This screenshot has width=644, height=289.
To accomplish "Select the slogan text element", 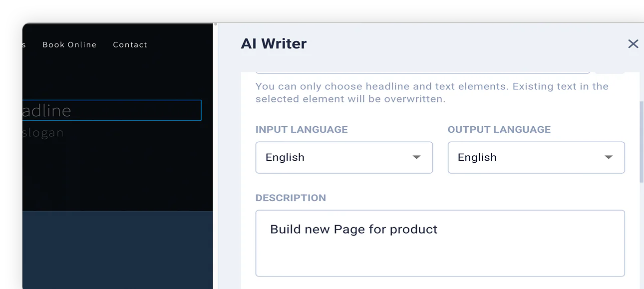I will click(42, 132).
